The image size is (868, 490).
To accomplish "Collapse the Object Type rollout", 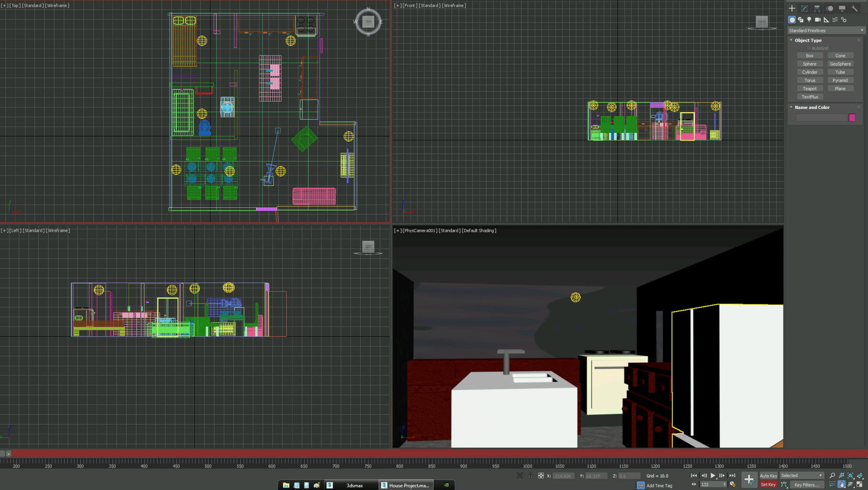I will [x=808, y=40].
